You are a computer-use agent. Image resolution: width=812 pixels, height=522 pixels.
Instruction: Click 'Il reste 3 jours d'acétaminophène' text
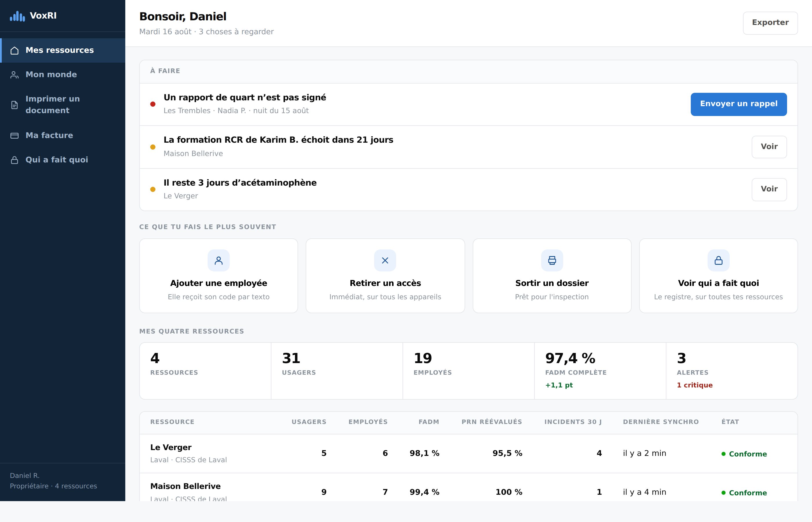coord(240,183)
